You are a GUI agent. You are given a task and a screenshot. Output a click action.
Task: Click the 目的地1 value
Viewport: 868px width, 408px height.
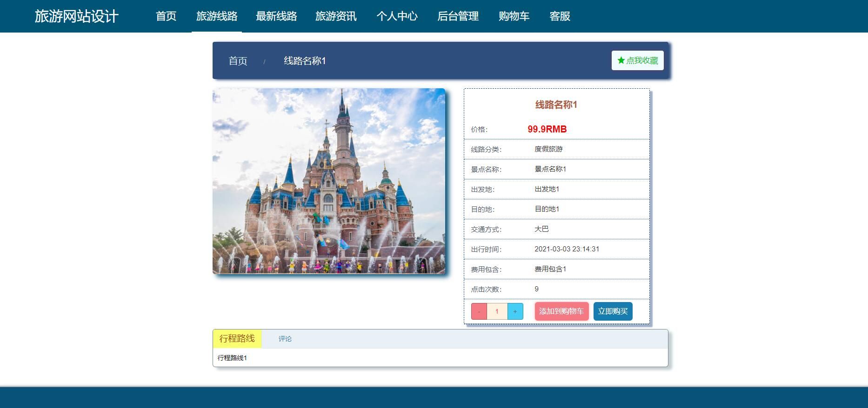point(547,209)
